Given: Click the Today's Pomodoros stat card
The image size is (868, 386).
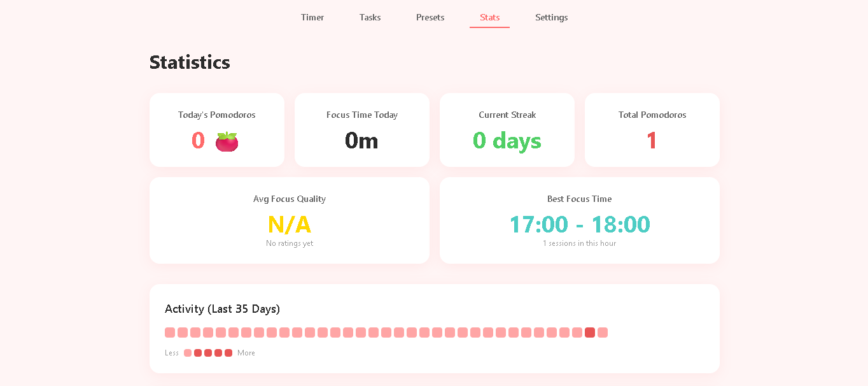Looking at the screenshot, I should [217, 130].
